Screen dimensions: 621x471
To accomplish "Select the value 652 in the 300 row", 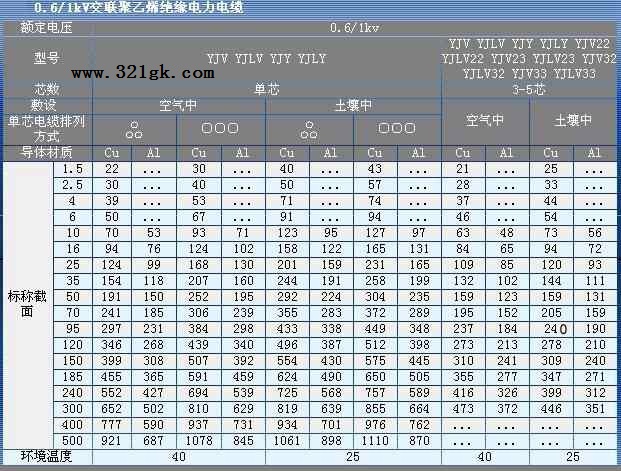I will click(111, 408).
